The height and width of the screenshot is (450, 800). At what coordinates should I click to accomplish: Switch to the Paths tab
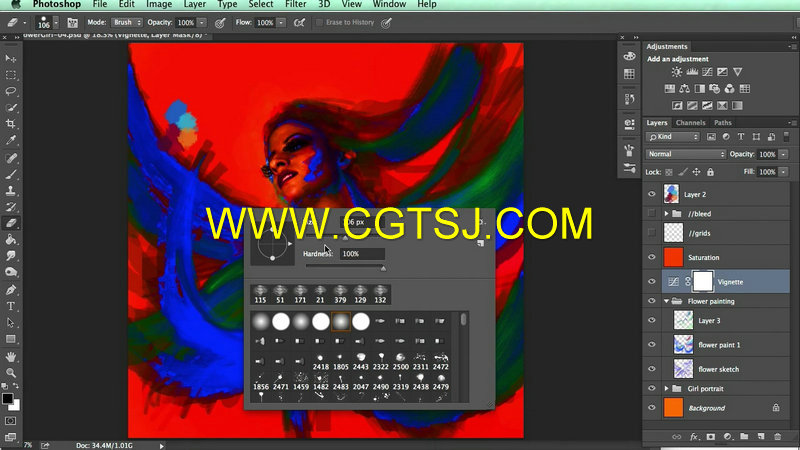click(x=722, y=122)
